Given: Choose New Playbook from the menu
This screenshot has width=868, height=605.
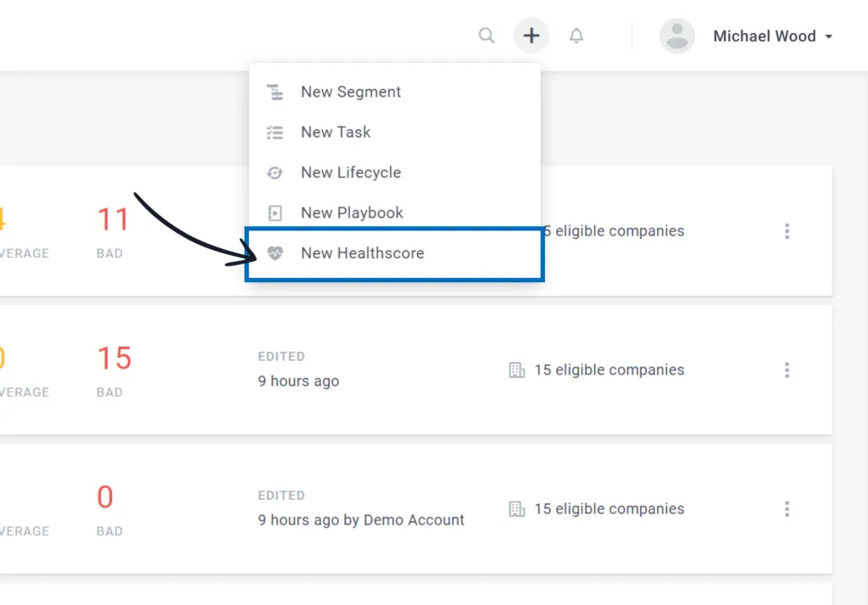Looking at the screenshot, I should click(x=395, y=214).
